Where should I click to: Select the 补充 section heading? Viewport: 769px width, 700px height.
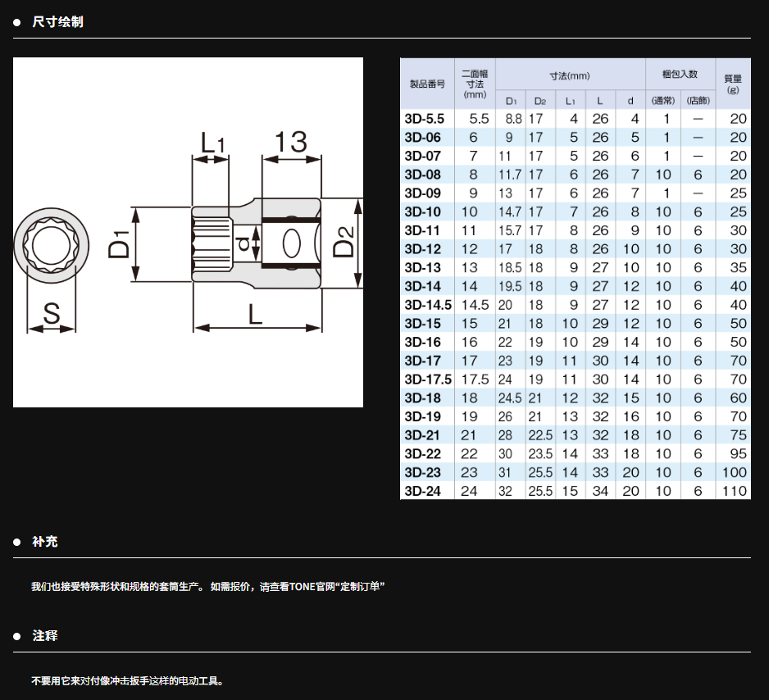[45, 542]
